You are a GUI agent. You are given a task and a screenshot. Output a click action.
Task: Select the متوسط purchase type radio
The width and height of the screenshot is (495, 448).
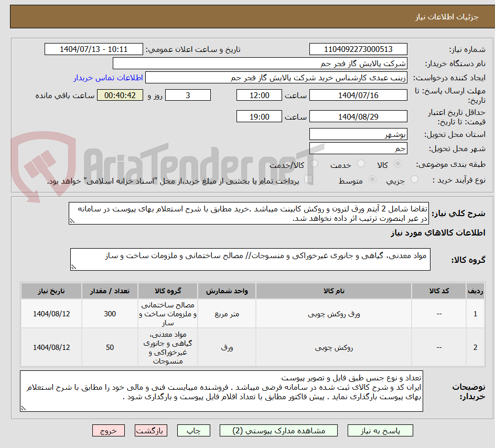373,179
